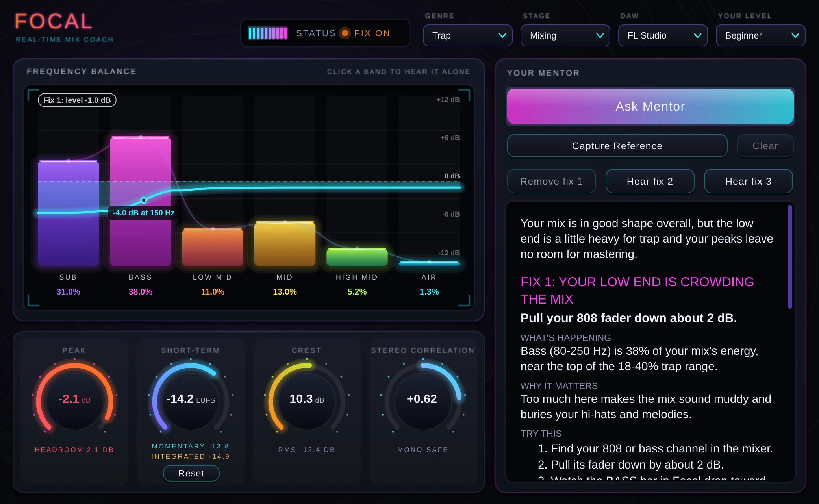819x504 pixels.
Task: Click the 'Fix 1: level -1.0 dB' badge
Action: (77, 100)
